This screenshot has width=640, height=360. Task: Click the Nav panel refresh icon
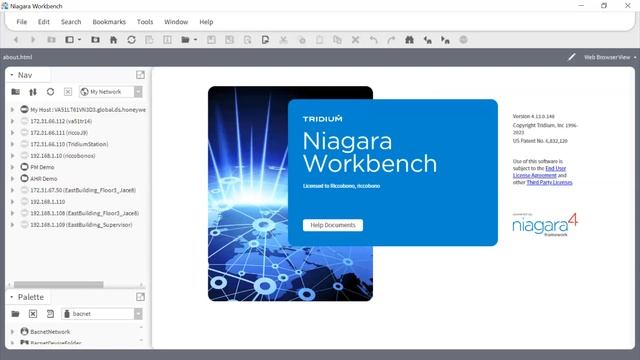pos(50,92)
